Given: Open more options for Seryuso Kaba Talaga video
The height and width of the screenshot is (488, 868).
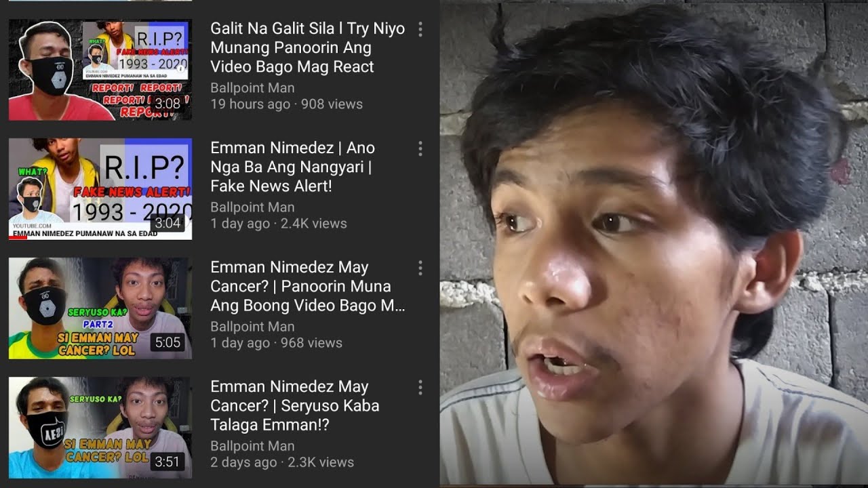Looking at the screenshot, I should click(x=420, y=387).
